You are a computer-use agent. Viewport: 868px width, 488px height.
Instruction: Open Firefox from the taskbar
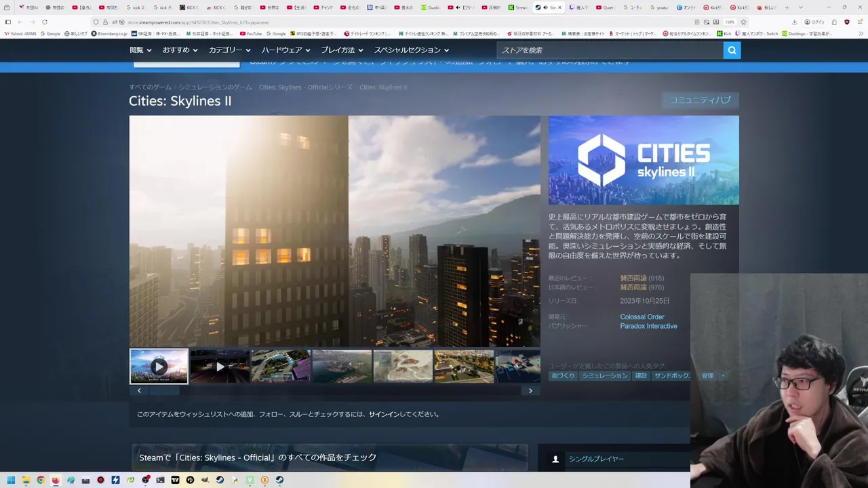click(x=56, y=480)
